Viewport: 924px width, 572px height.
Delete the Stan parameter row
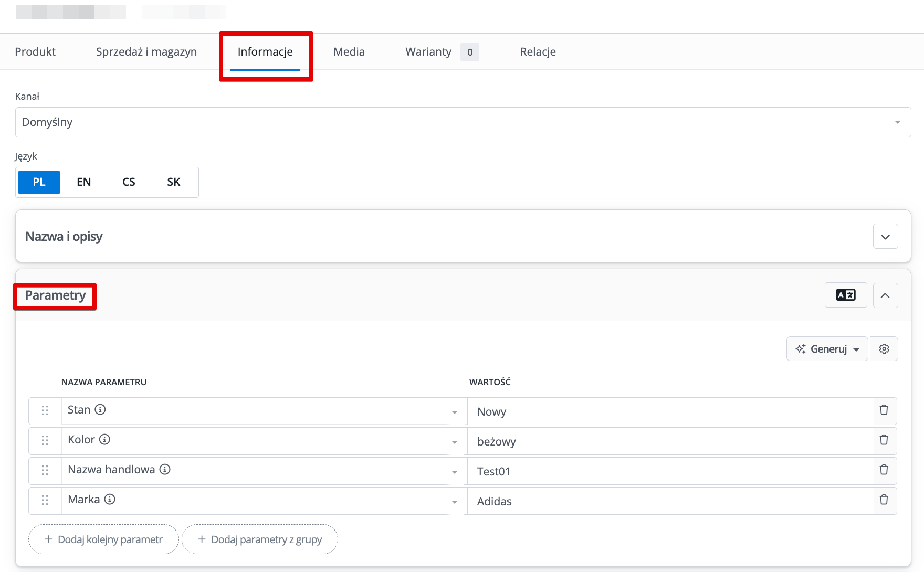[885, 411]
